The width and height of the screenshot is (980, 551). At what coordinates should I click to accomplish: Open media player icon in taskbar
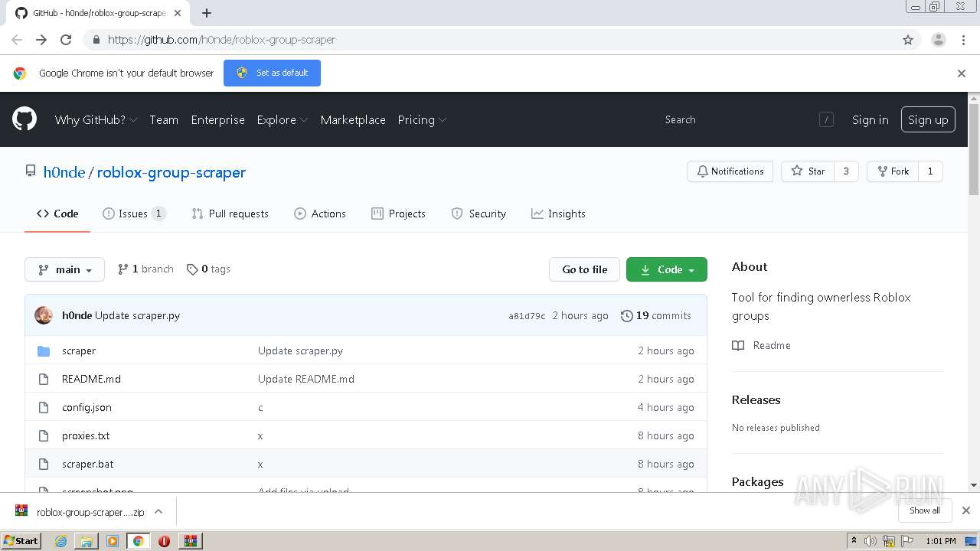pyautogui.click(x=113, y=541)
